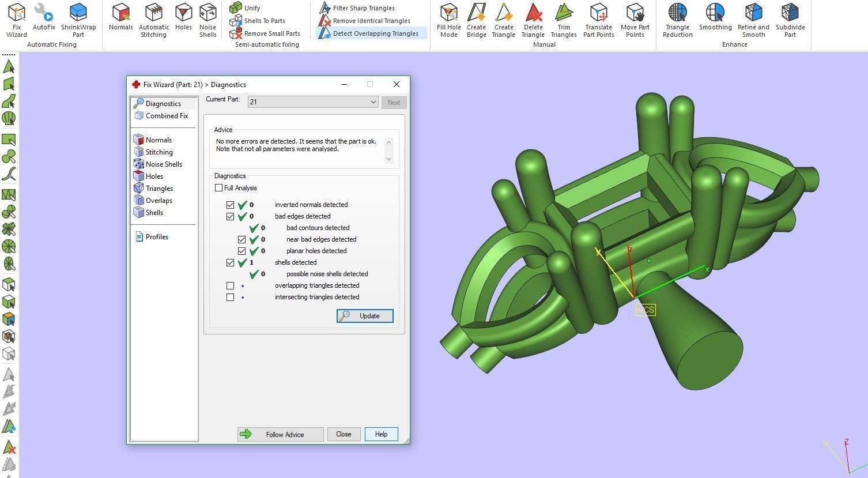Open the Fix Wizard tool
The image size is (868, 478).
[x=16, y=20]
